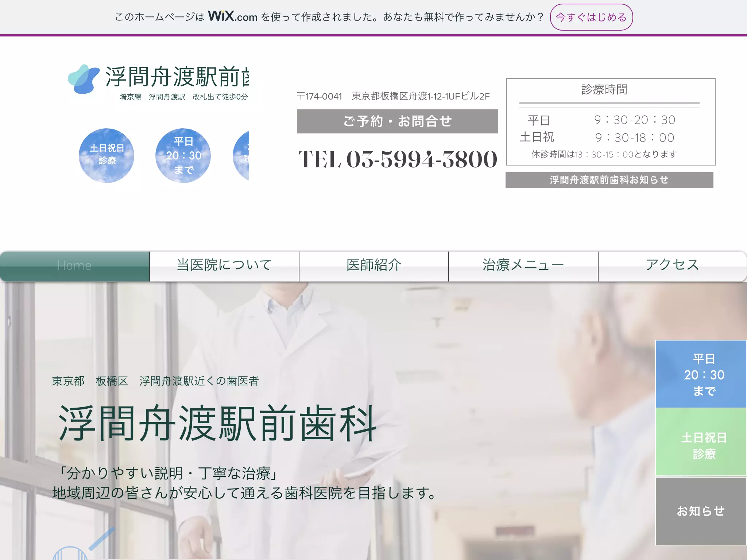
Task: Click the 休診時間は13:30-15:00となります note
Action: point(604,154)
